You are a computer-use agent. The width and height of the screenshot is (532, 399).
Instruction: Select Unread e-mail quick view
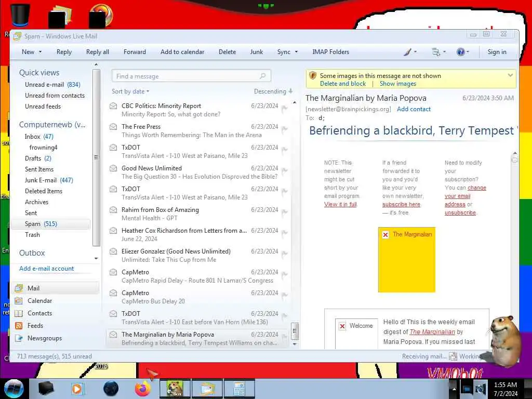(x=52, y=85)
